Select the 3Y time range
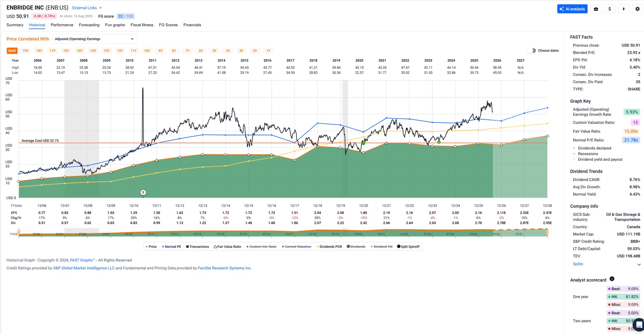 241,51
